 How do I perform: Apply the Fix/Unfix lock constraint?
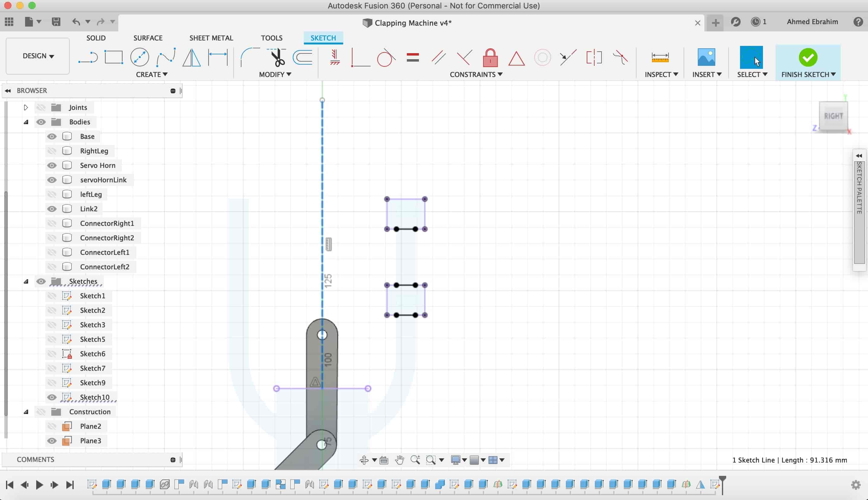pyautogui.click(x=490, y=57)
